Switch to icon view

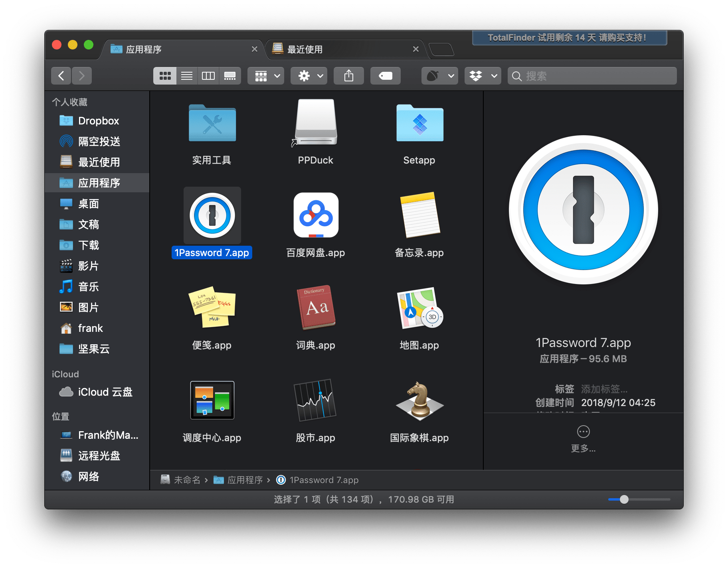(x=165, y=76)
